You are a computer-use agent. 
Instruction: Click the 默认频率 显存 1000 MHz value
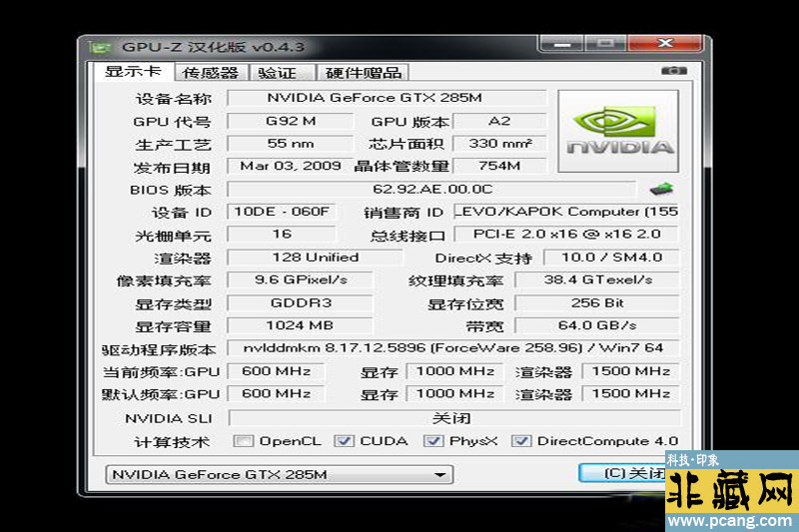click(454, 394)
